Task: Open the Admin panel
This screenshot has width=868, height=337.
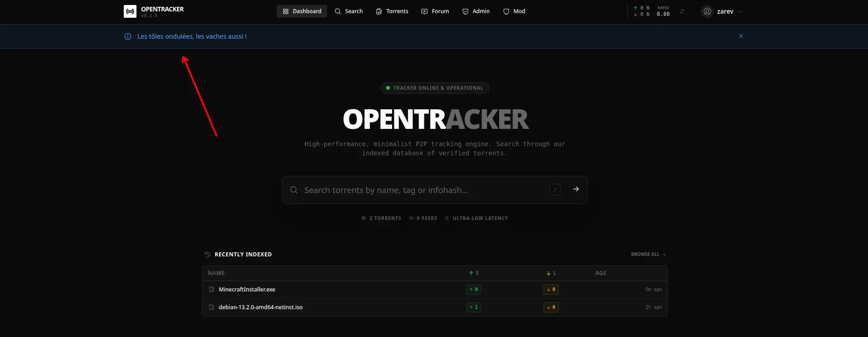Action: click(476, 11)
